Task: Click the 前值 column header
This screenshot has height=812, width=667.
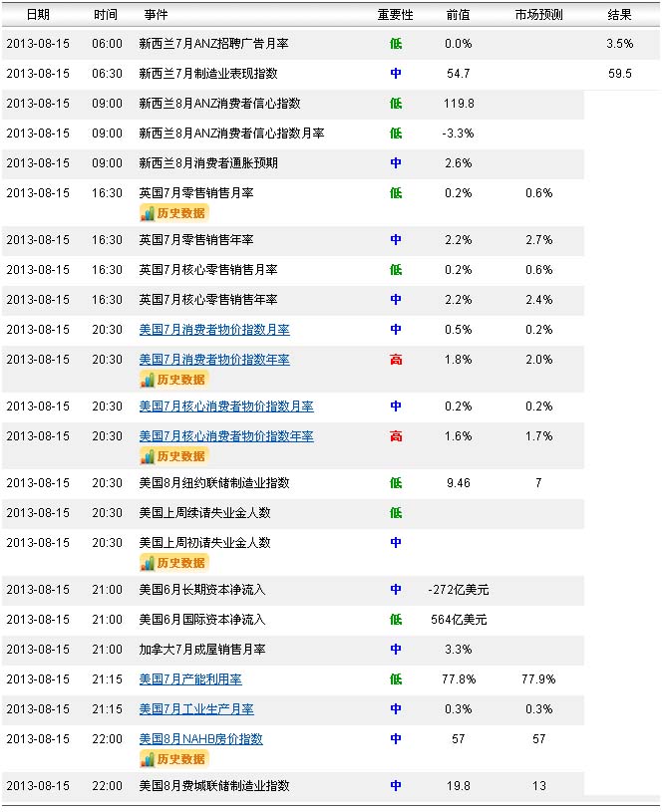Action: coord(459,15)
